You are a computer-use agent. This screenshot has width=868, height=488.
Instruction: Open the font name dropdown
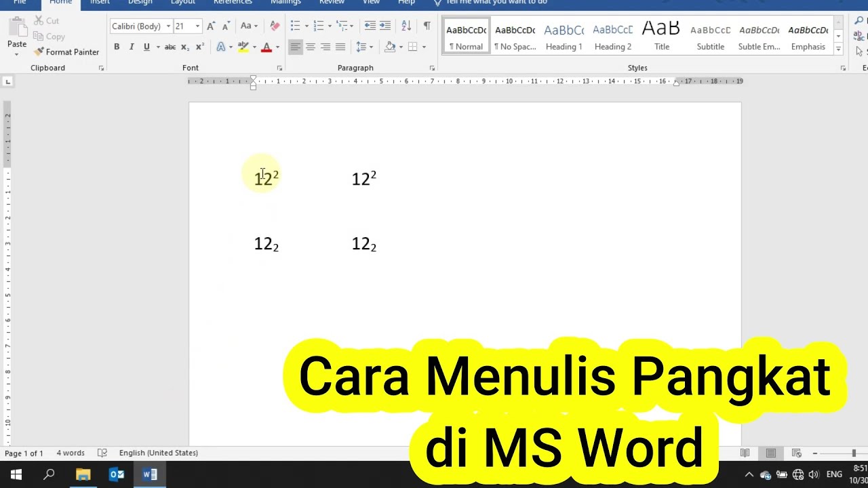pos(168,26)
